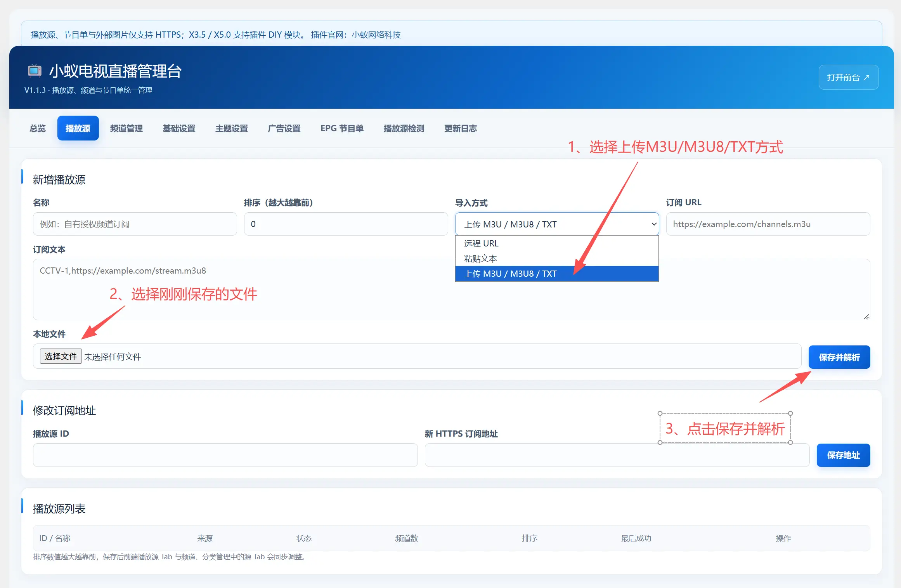Click the 最后成功 column header
The image size is (901, 588).
coord(636,538)
